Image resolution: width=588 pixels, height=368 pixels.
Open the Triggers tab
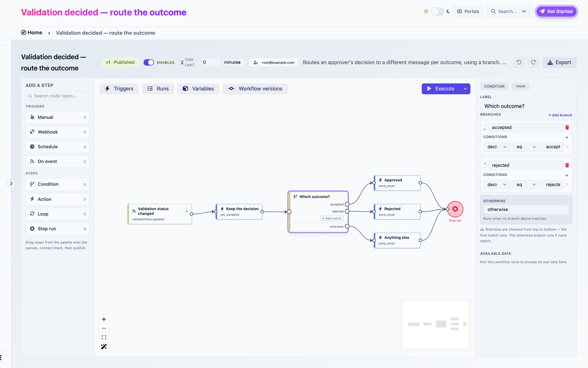tap(119, 89)
